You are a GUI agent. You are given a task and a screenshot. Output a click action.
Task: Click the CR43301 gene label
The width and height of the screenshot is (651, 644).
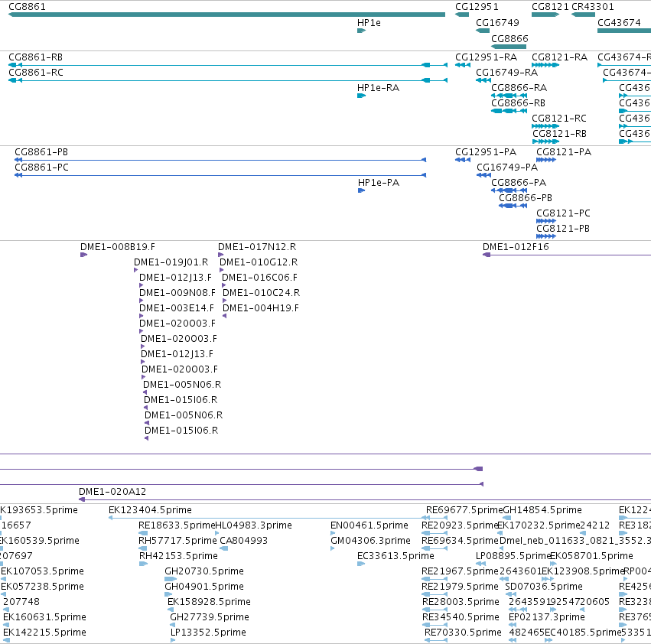[592, 7]
